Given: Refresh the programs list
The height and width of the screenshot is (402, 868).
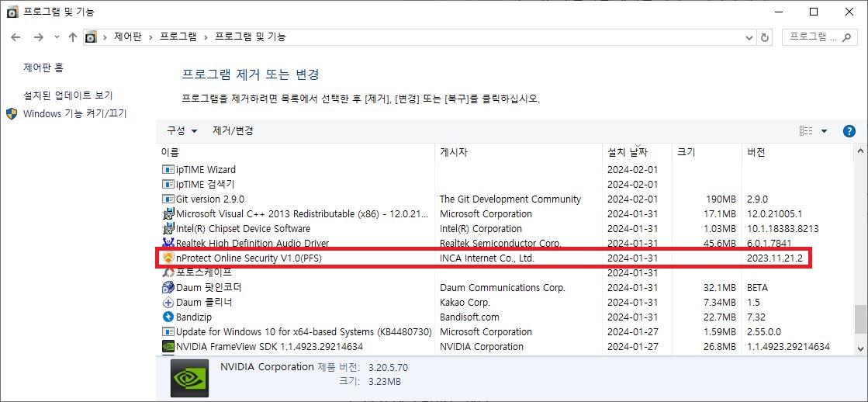Looking at the screenshot, I should point(765,38).
